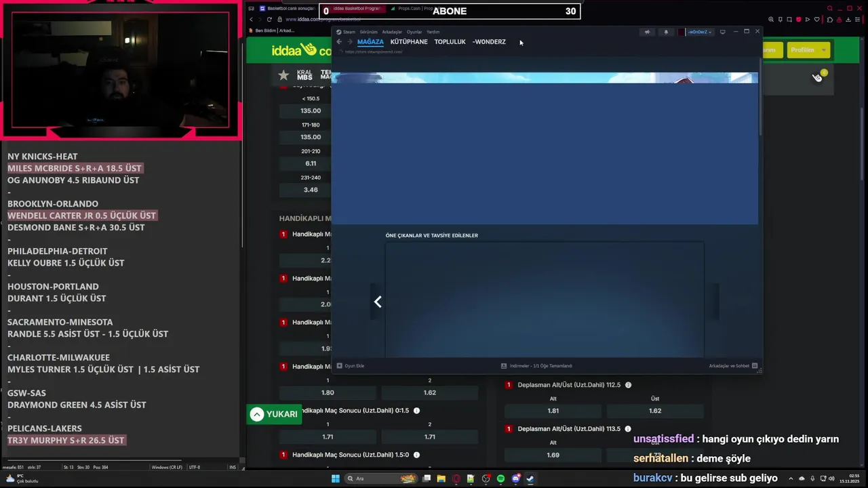Show info for Handikaplı Maç Sonucu 0:1.5

tap(416, 411)
